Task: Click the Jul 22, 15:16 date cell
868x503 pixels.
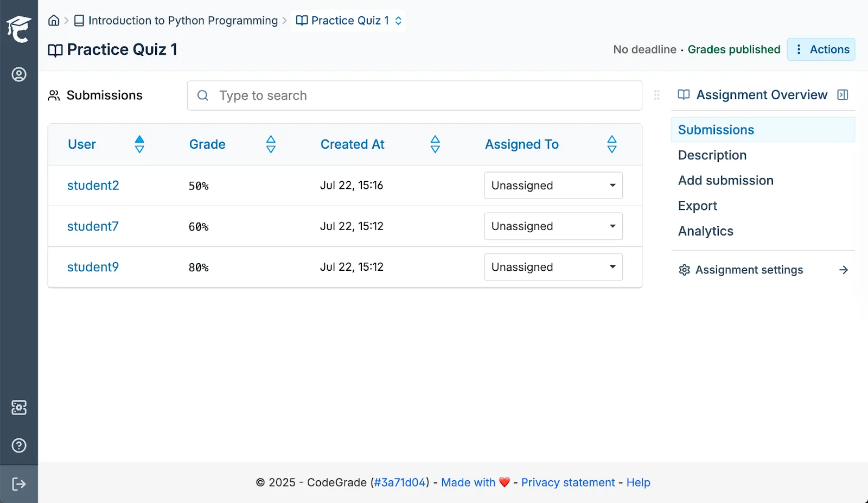Action: pyautogui.click(x=352, y=186)
